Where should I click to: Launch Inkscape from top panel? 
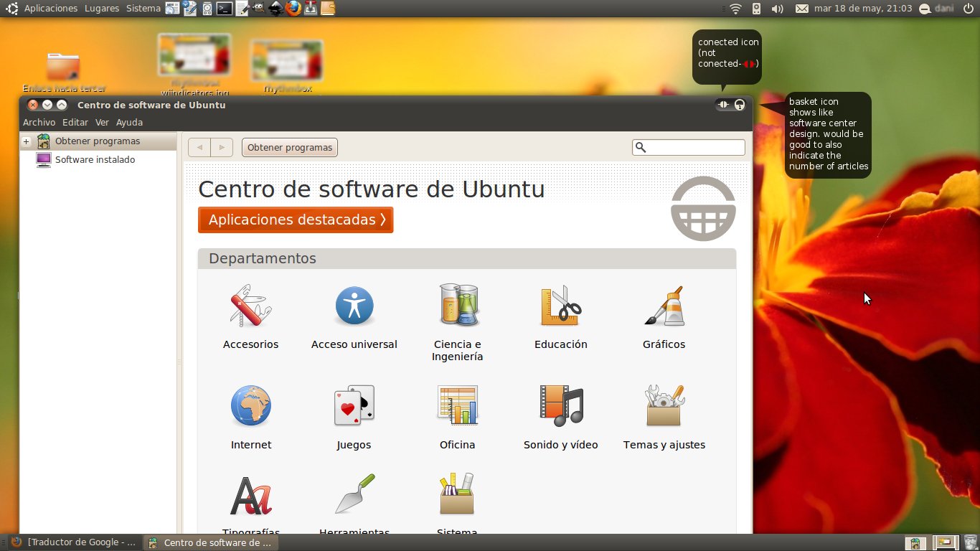pos(276,9)
